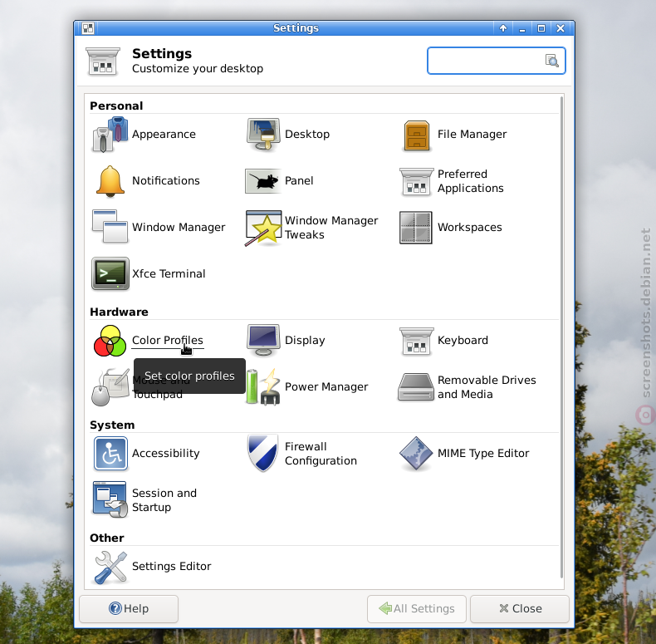Open Display monitor icon
The image size is (656, 644).
[263, 340]
